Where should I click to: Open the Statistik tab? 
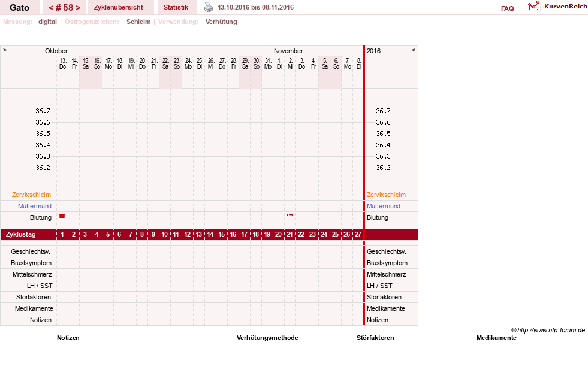pos(177,7)
